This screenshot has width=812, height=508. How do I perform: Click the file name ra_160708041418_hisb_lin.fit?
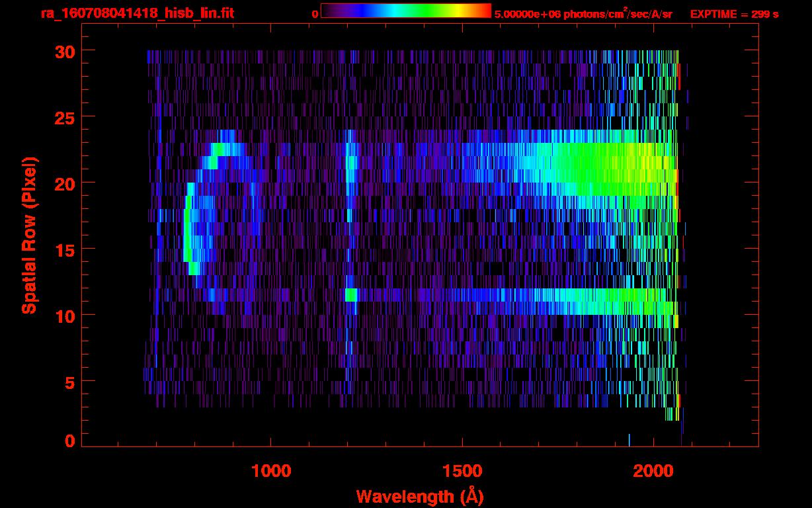[137, 13]
